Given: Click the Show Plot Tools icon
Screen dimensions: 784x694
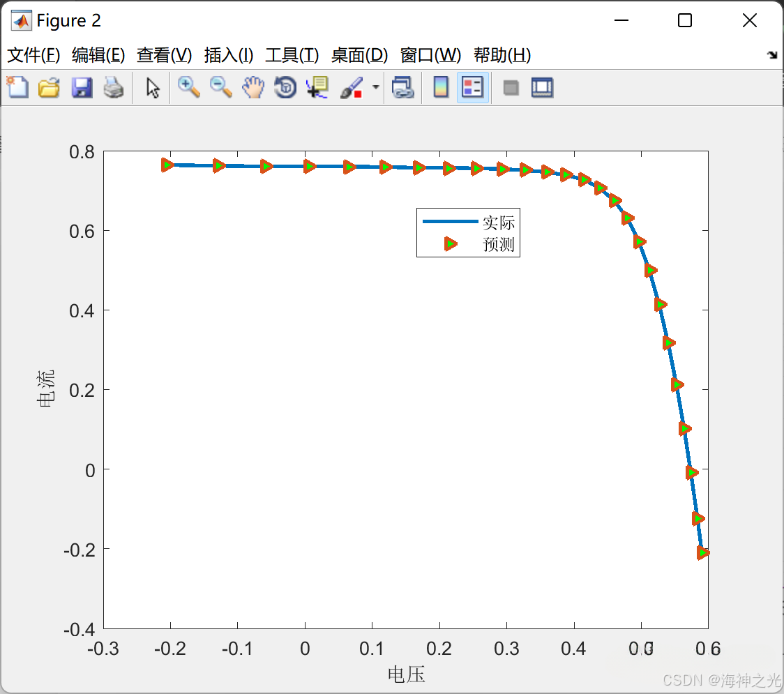Looking at the screenshot, I should 542,87.
